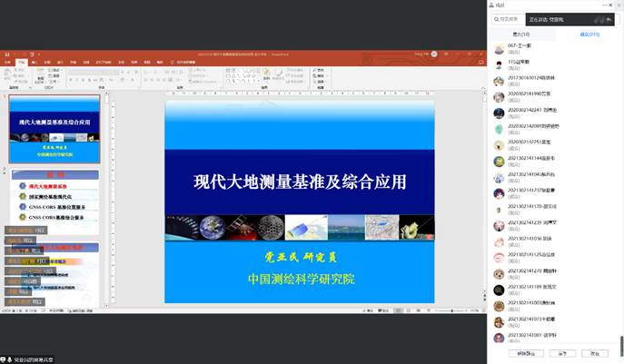Click the account avatar in the PowerPoint title bar
The image size is (624, 364).
434,54
